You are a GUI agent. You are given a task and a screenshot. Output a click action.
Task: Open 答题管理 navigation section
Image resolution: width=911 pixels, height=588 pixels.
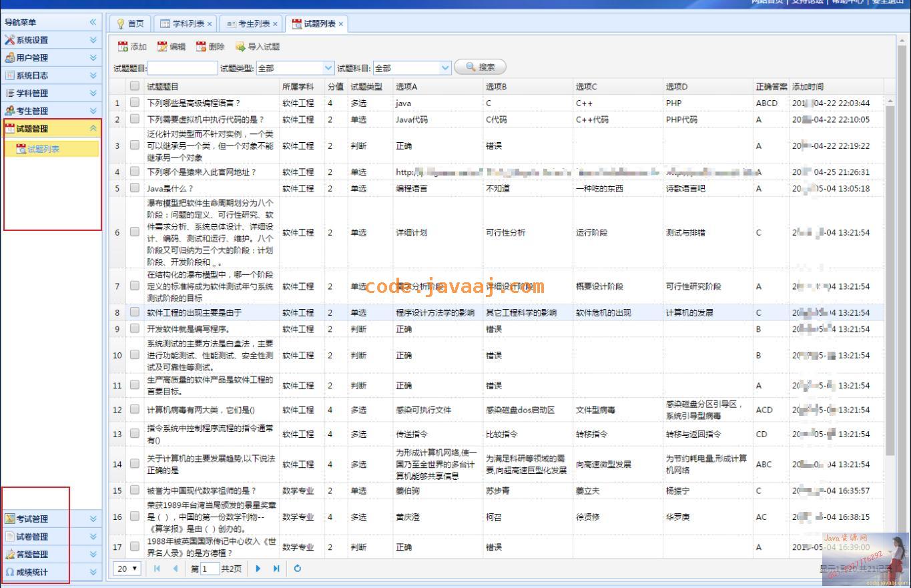tap(51, 554)
